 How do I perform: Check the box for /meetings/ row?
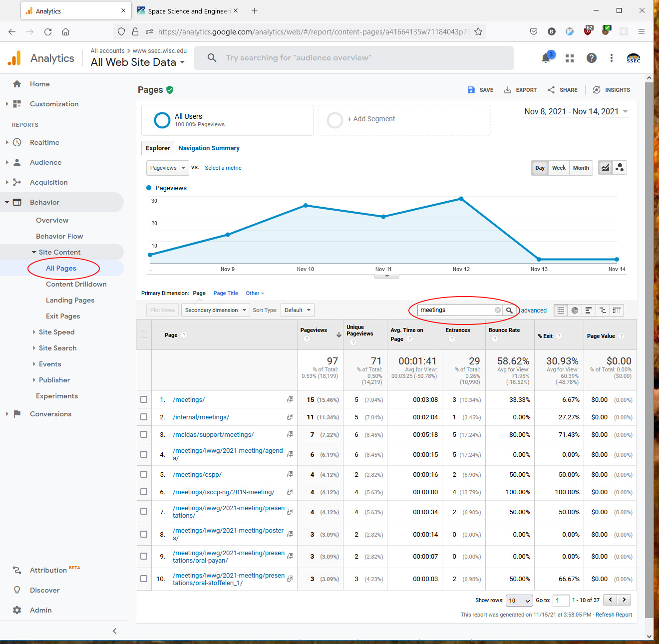[144, 400]
